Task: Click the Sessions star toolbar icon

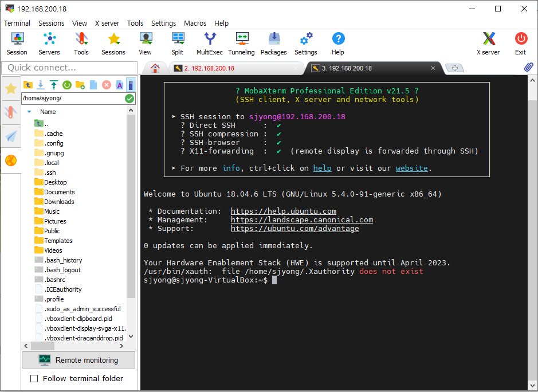Action: click(x=113, y=44)
